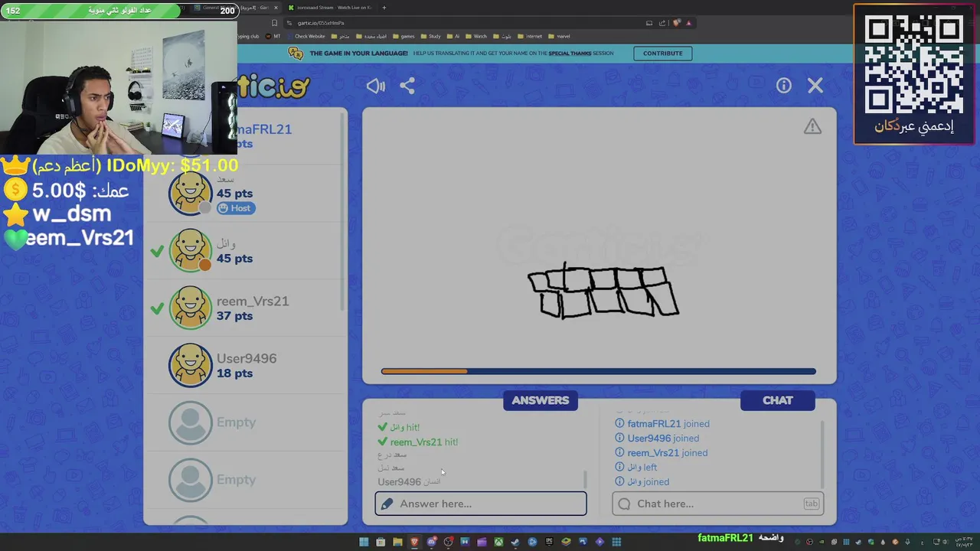This screenshot has height=551, width=980.
Task: Click the share page icon in address bar
Action: [x=662, y=23]
